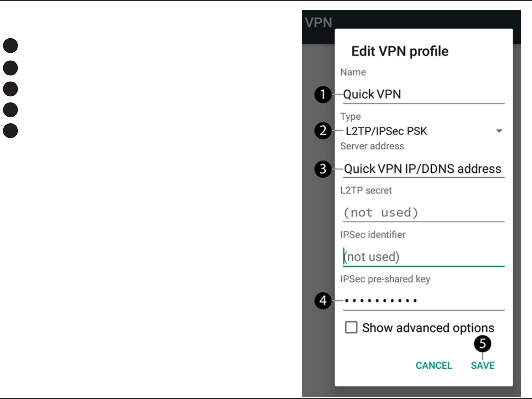Focus the Name field with Quick VPN

(x=424, y=95)
